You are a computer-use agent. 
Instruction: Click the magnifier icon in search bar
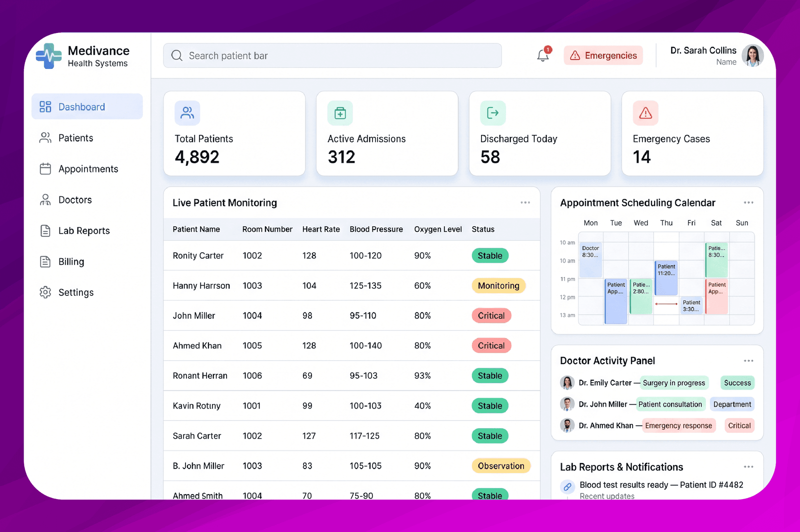coord(177,55)
